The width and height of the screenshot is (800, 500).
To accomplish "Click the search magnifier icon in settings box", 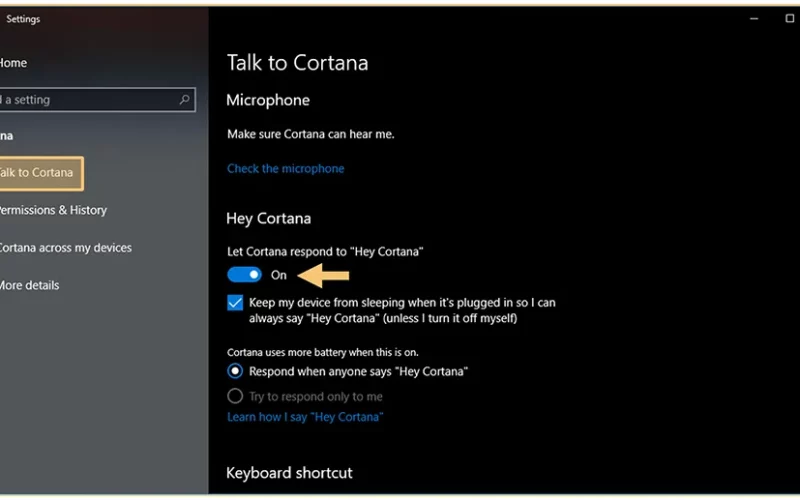I will 184,99.
